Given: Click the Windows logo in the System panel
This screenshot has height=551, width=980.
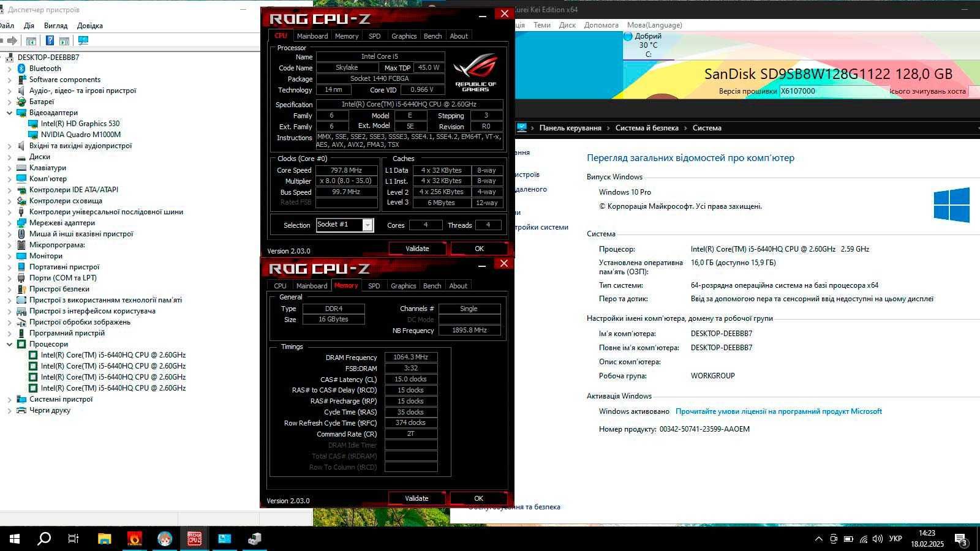Looking at the screenshot, I should click(952, 204).
